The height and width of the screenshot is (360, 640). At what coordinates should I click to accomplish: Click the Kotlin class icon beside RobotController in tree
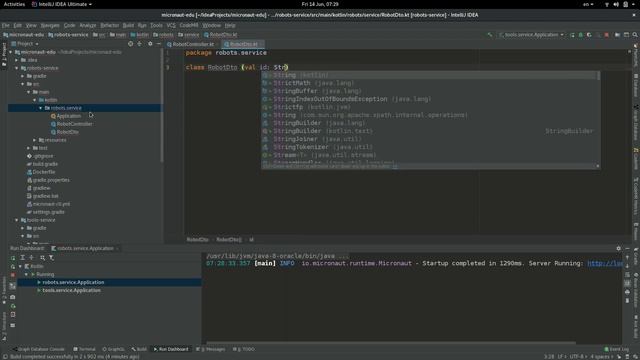53,124
